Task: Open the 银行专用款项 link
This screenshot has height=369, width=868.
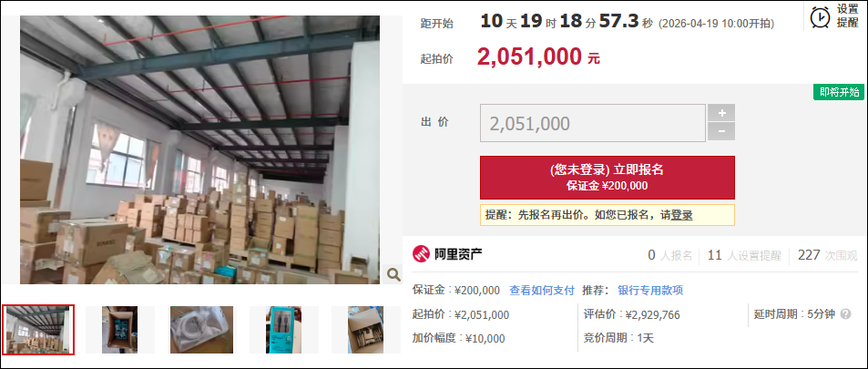Action: (x=650, y=291)
